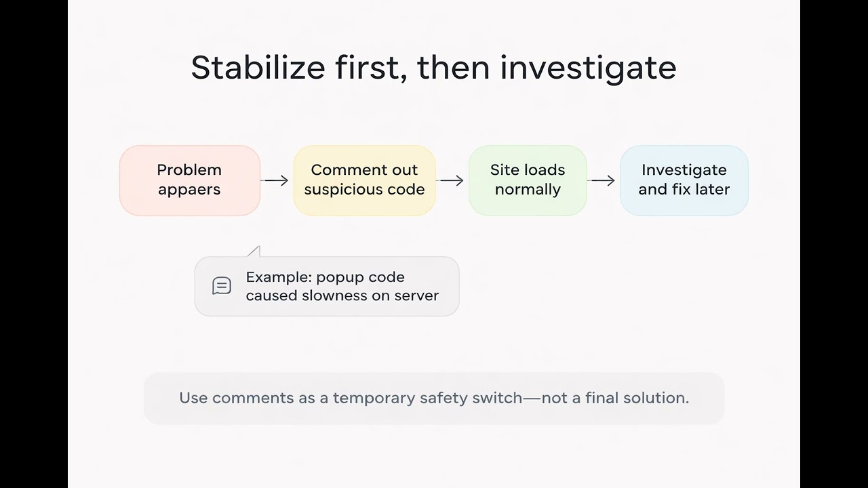Viewport: 868px width, 488px height.
Task: Click the Example popup code callout
Action: click(327, 286)
